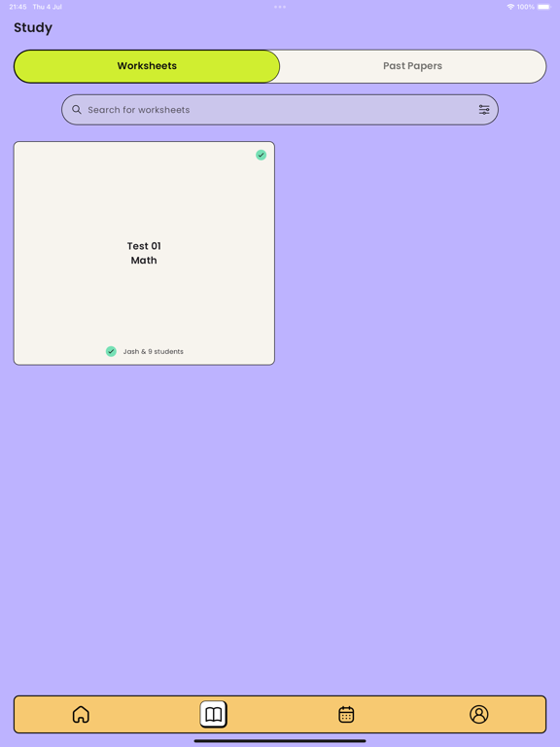Tap the Study page heading
The image size is (560, 747).
pyautogui.click(x=33, y=27)
